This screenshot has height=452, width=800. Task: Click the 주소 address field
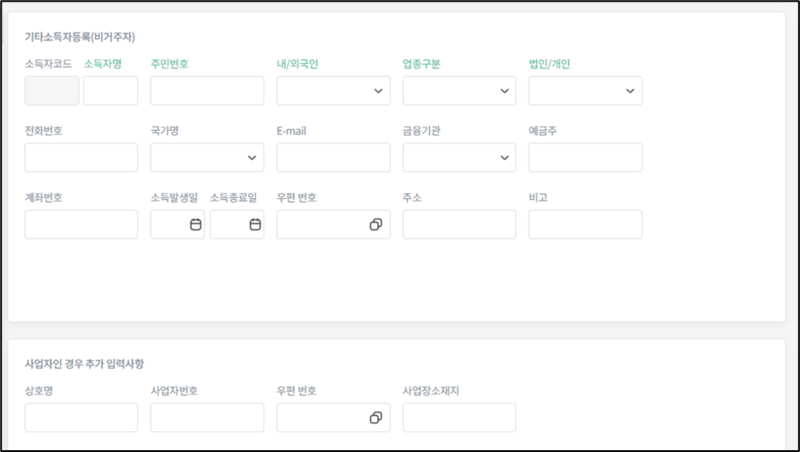tap(459, 225)
